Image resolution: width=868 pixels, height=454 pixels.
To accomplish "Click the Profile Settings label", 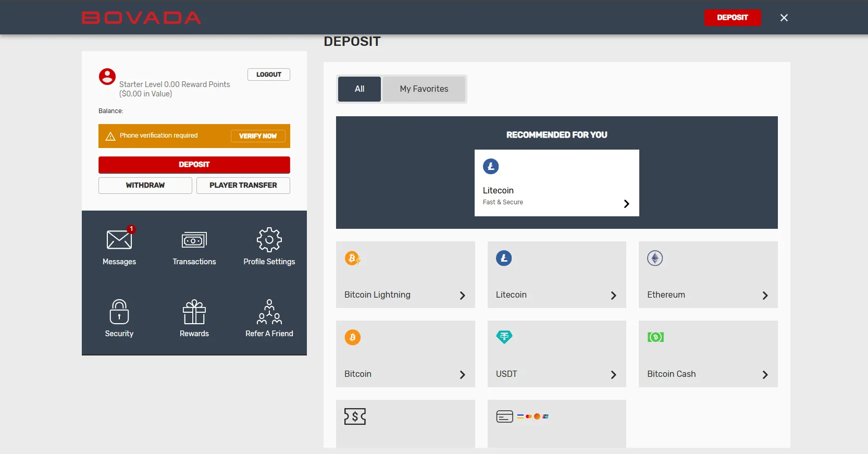I will pyautogui.click(x=269, y=262).
